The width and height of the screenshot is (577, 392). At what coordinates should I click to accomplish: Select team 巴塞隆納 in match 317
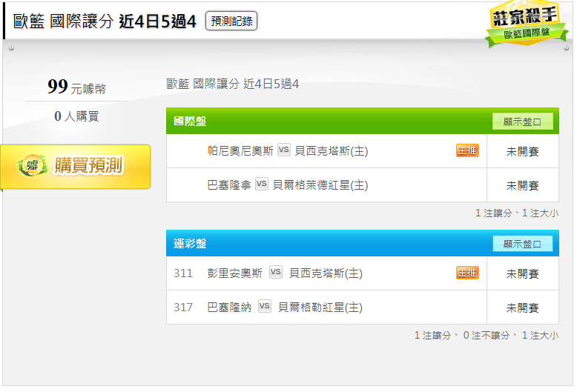click(x=229, y=307)
